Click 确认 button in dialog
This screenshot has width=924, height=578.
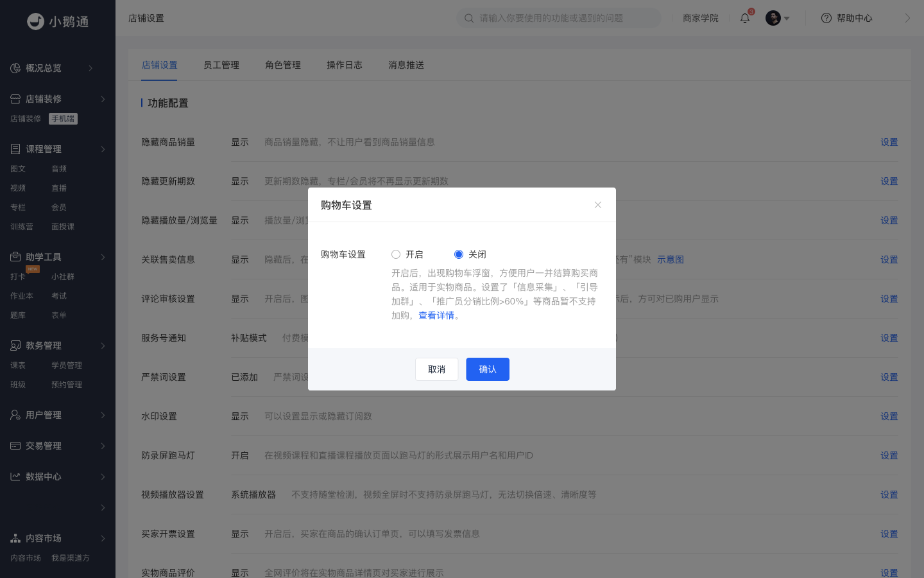pos(488,369)
